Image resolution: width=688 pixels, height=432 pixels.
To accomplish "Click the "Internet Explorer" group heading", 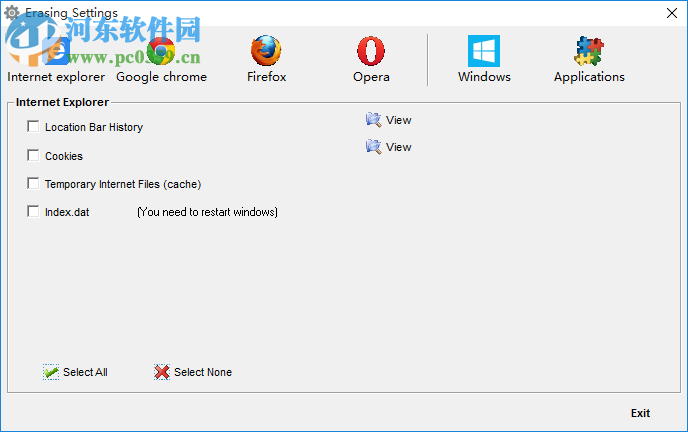I will pyautogui.click(x=62, y=102).
